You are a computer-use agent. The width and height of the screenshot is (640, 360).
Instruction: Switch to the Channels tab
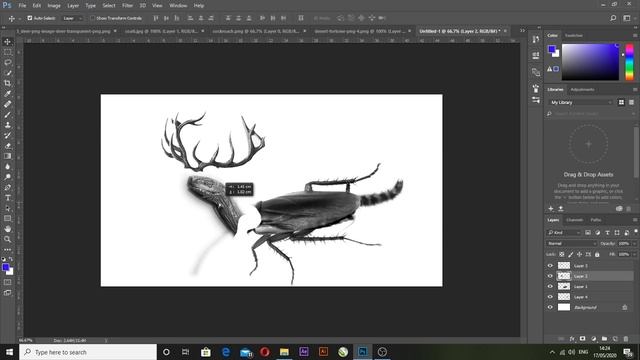click(x=574, y=220)
